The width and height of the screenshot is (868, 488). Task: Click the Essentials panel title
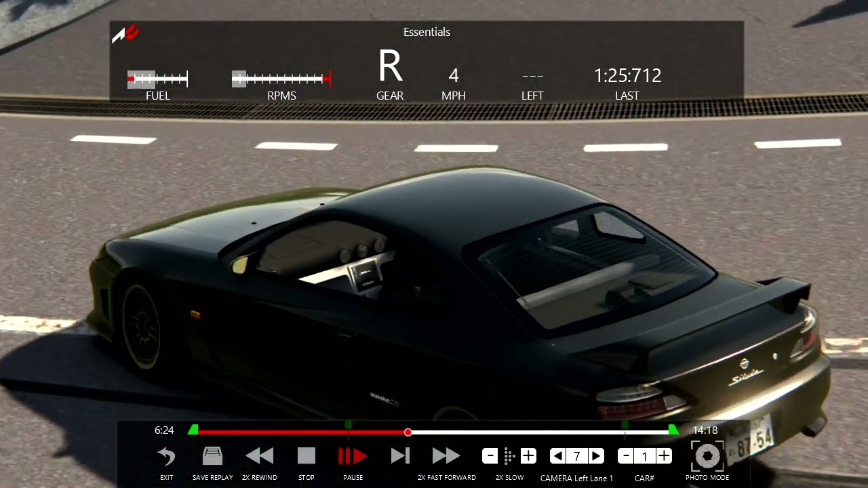point(427,32)
